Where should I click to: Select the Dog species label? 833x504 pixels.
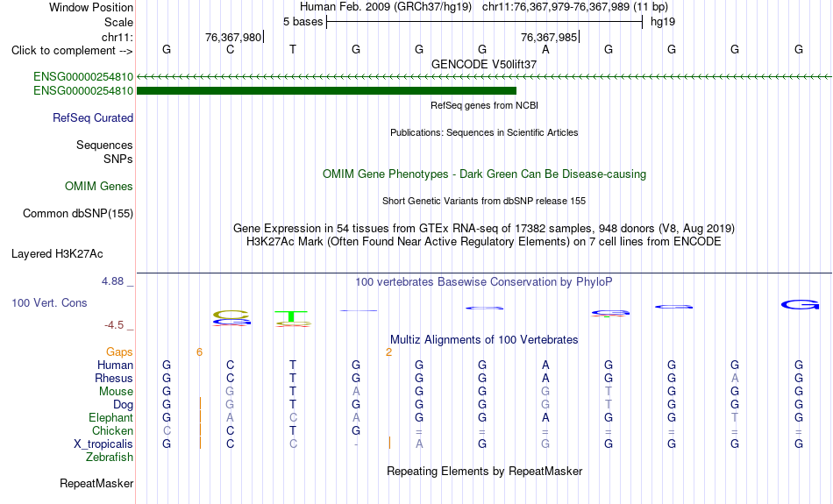(124, 405)
